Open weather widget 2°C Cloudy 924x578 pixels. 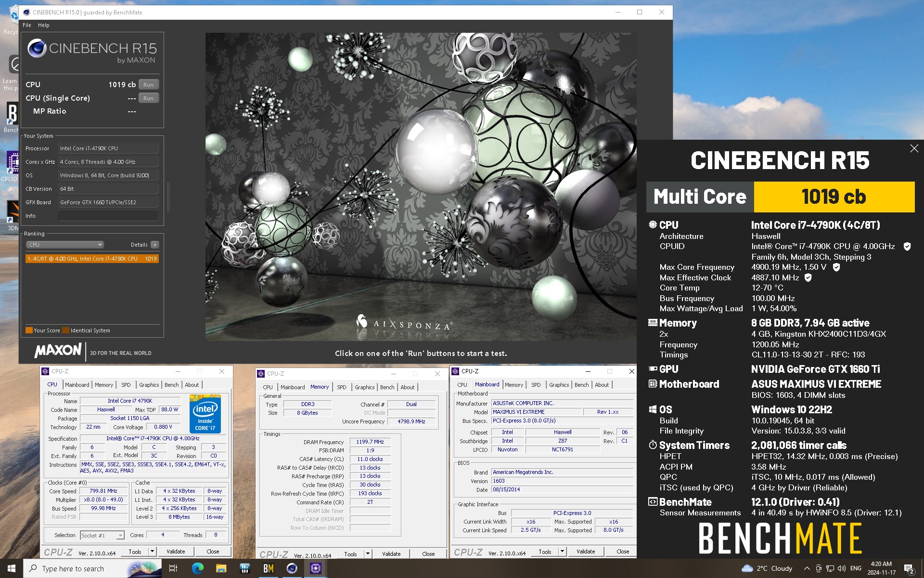(x=767, y=568)
